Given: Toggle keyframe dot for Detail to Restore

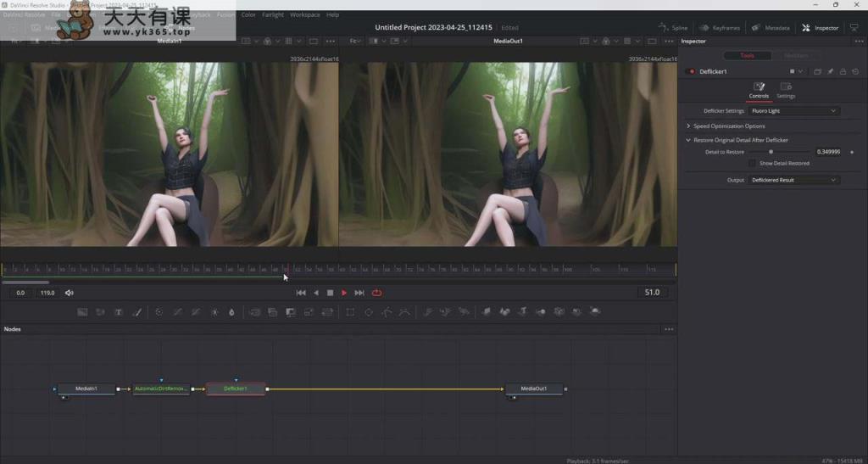Looking at the screenshot, I should point(851,152).
